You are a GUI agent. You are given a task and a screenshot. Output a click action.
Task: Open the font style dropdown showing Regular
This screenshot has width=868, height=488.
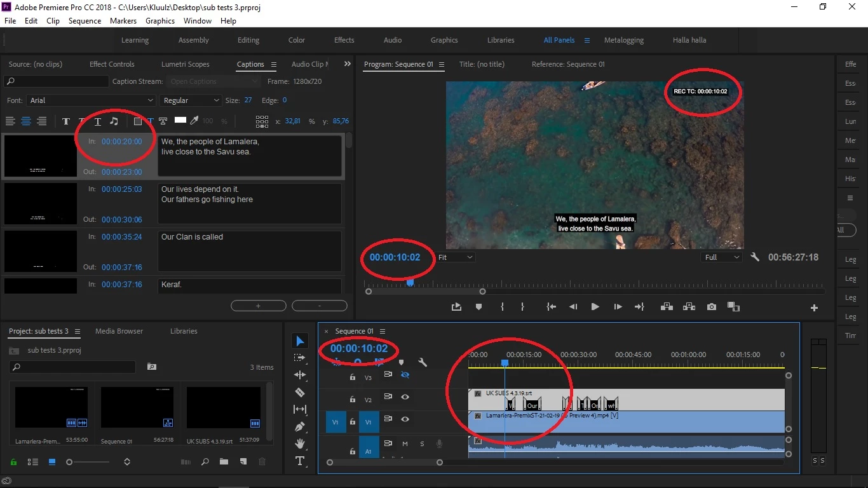191,100
